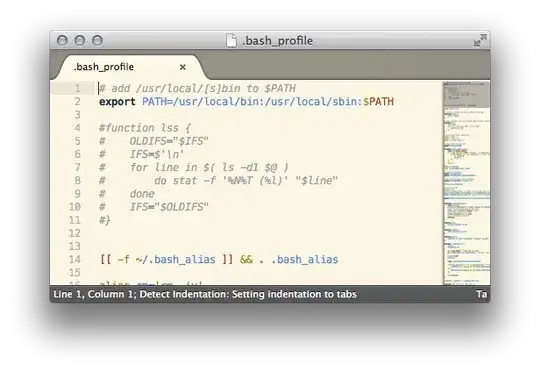Click the 'export' keyword
This screenshot has width=540, height=372.
(x=117, y=102)
